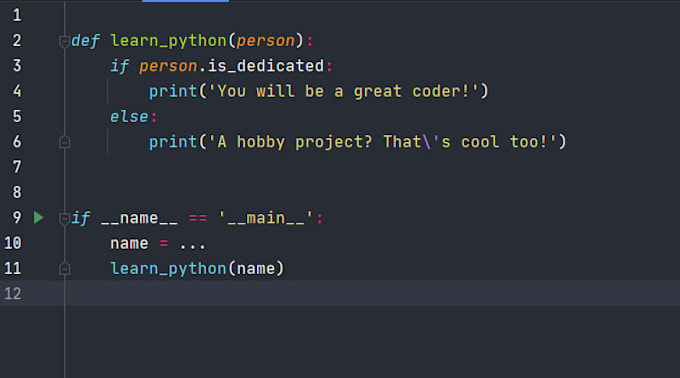
Task: Click 's cool too!' on line 6
Action: 494,142
